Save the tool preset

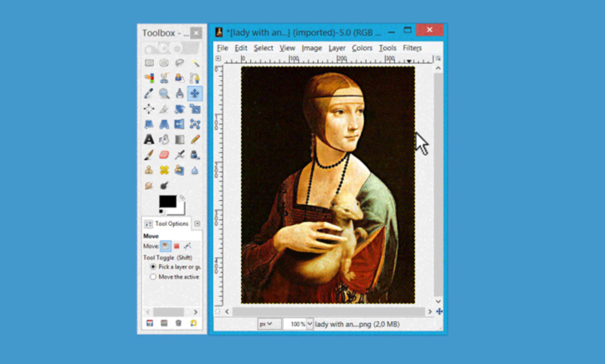(150, 323)
